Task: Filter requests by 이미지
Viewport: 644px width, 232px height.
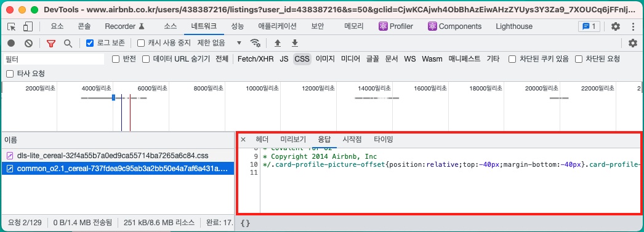Action: pyautogui.click(x=325, y=59)
